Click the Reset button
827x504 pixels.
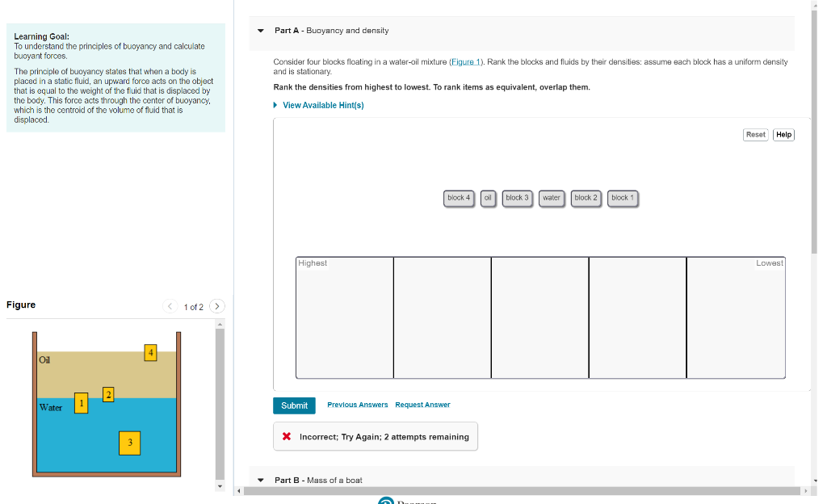point(755,135)
